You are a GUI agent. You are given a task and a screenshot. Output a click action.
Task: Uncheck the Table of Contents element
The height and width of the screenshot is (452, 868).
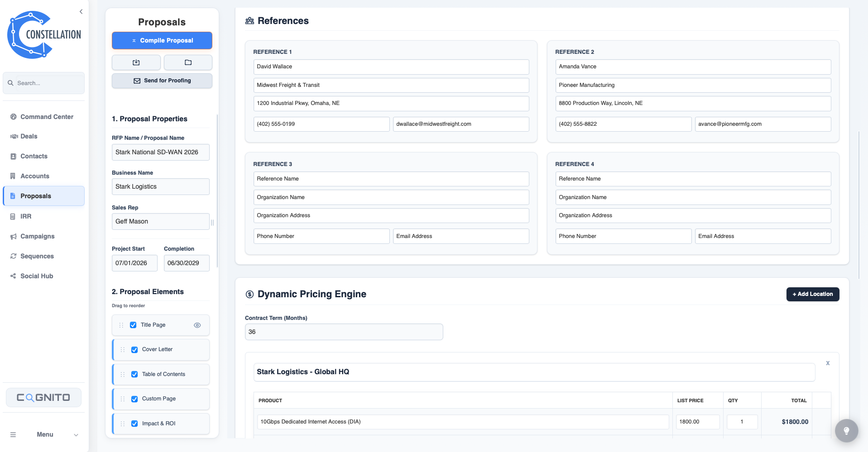click(134, 374)
